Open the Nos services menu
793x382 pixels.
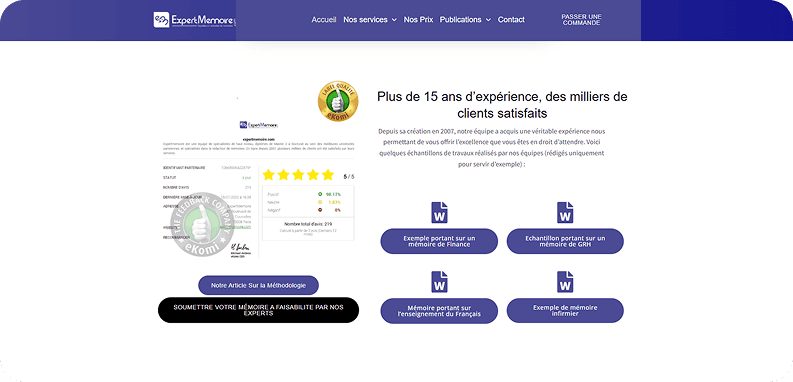tap(365, 20)
